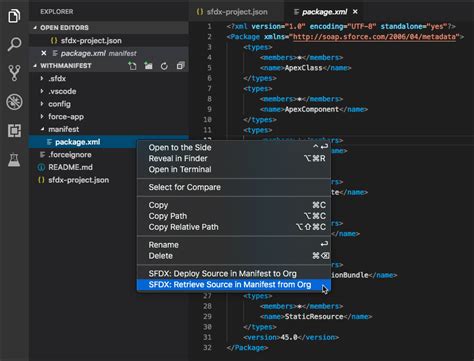
Task: Click New Folder icon in WITHMANIFEST header
Action: coord(148,66)
